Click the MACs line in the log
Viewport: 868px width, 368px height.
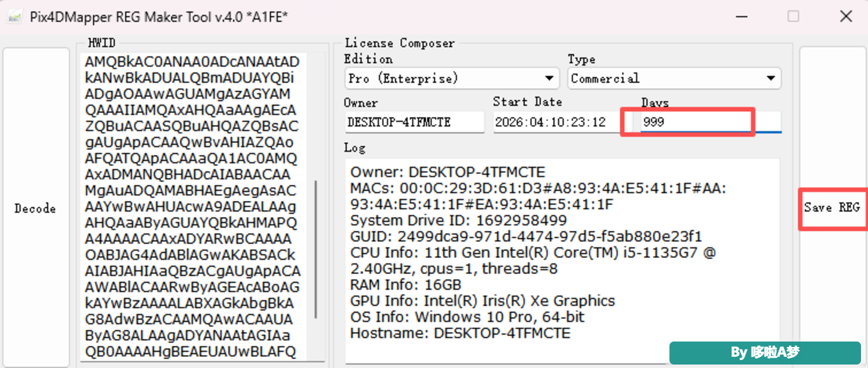pyautogui.click(x=538, y=196)
